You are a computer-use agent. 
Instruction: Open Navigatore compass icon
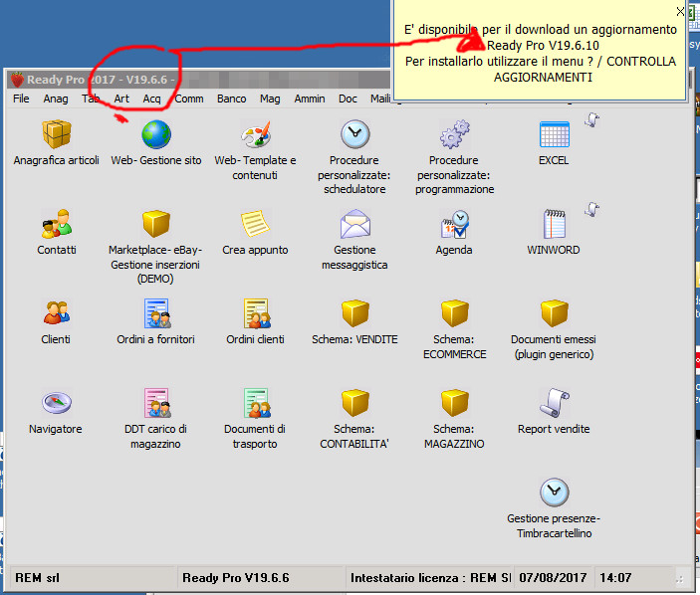[x=56, y=403]
